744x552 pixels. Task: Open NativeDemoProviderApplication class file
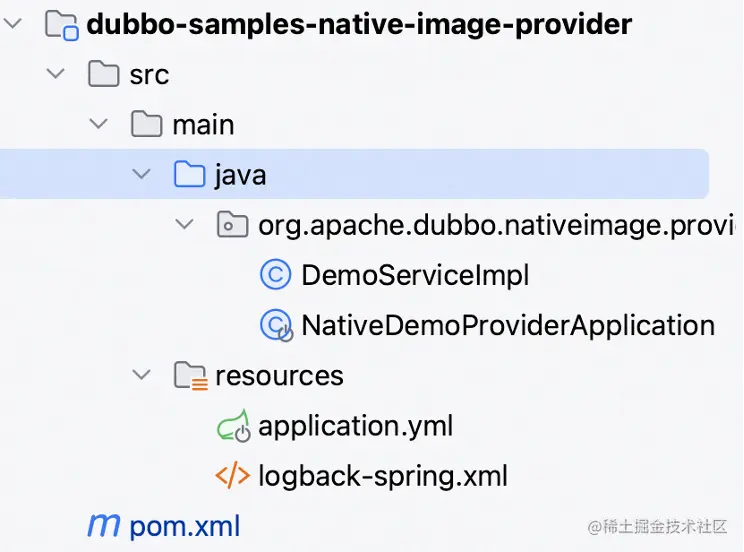point(508,326)
